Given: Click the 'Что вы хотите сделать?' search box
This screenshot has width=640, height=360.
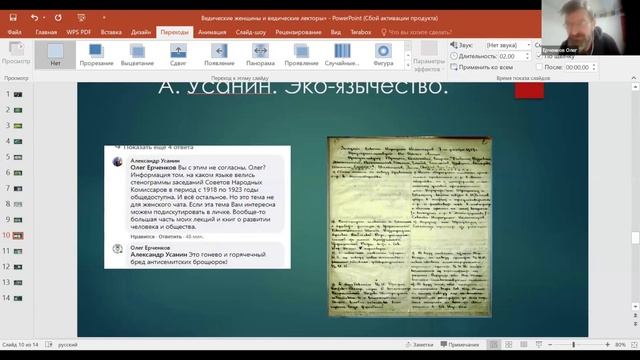Looking at the screenshot, I should (416, 32).
